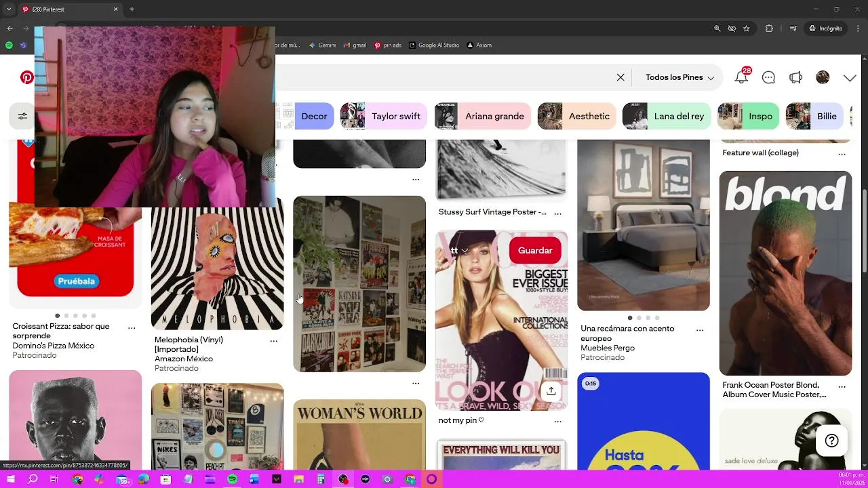Image resolution: width=868 pixels, height=488 pixels.
Task: Click the Guardar button on the magazine pin
Action: point(535,250)
